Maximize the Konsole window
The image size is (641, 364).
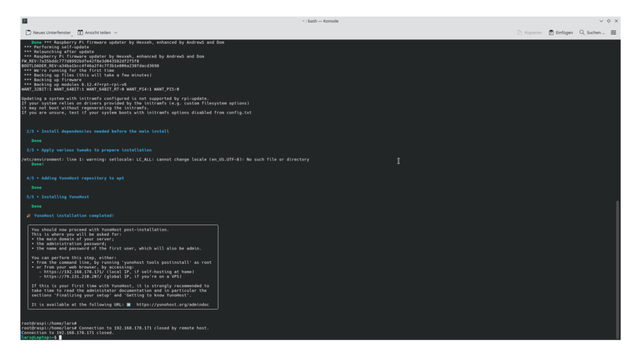click(x=608, y=21)
